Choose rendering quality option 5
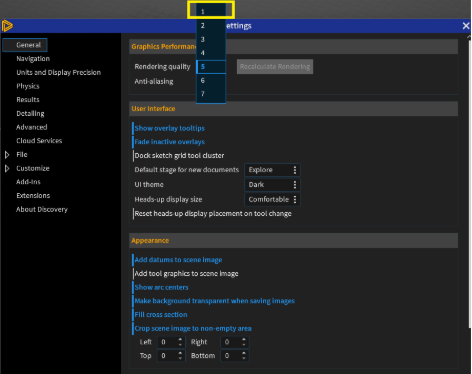The width and height of the screenshot is (472, 374). pyautogui.click(x=211, y=67)
